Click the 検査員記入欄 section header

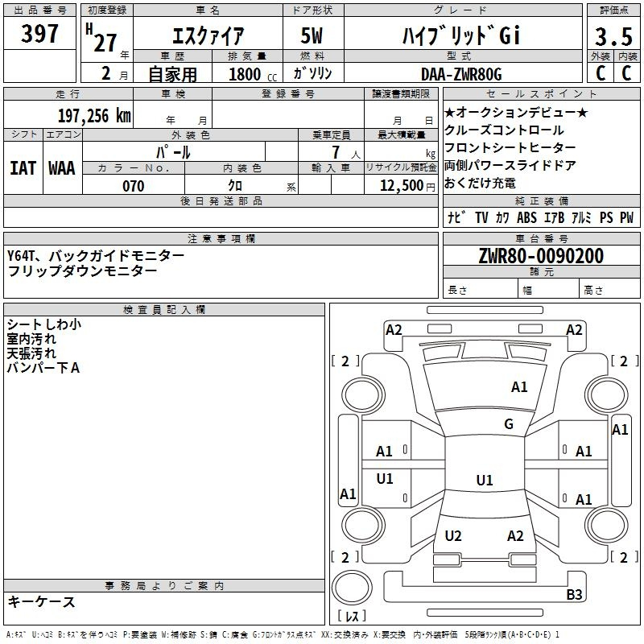164,310
